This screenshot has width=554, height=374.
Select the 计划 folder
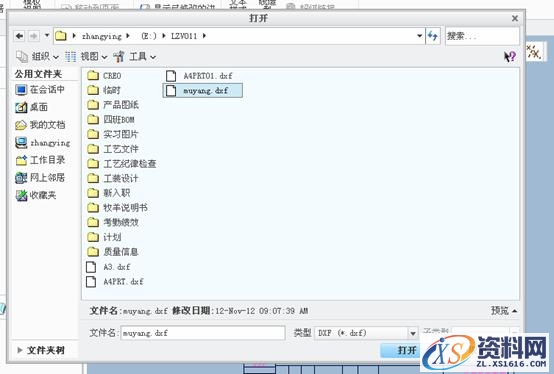tap(104, 237)
